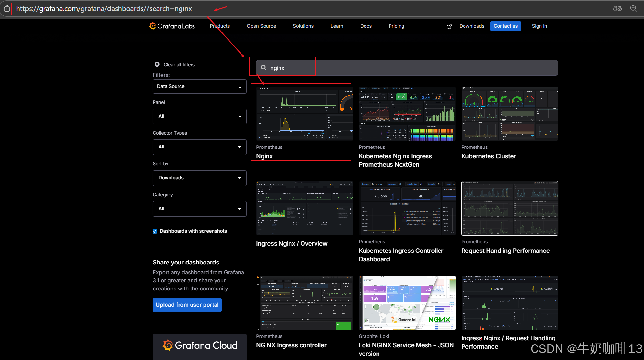
Task: Click the browser zoom magnifier icon
Action: point(634,8)
